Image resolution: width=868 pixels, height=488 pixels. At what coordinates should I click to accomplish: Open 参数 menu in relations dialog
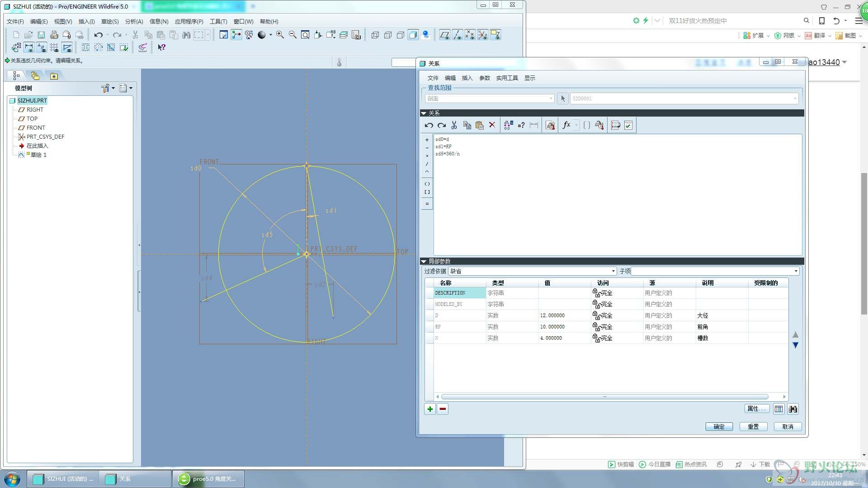tap(485, 78)
